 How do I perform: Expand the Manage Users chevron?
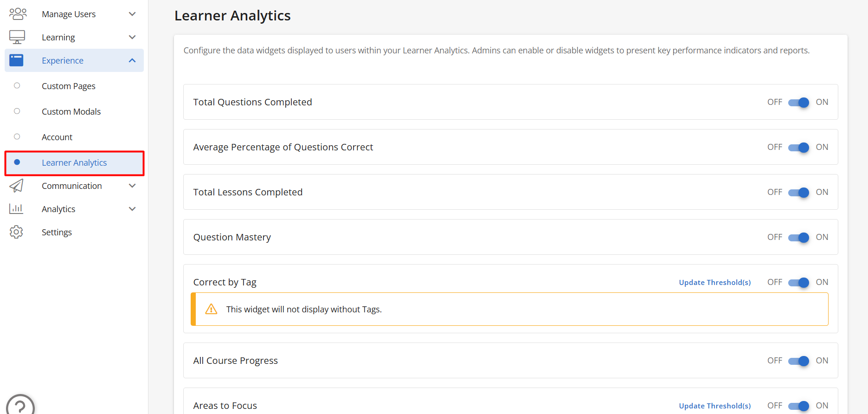132,14
